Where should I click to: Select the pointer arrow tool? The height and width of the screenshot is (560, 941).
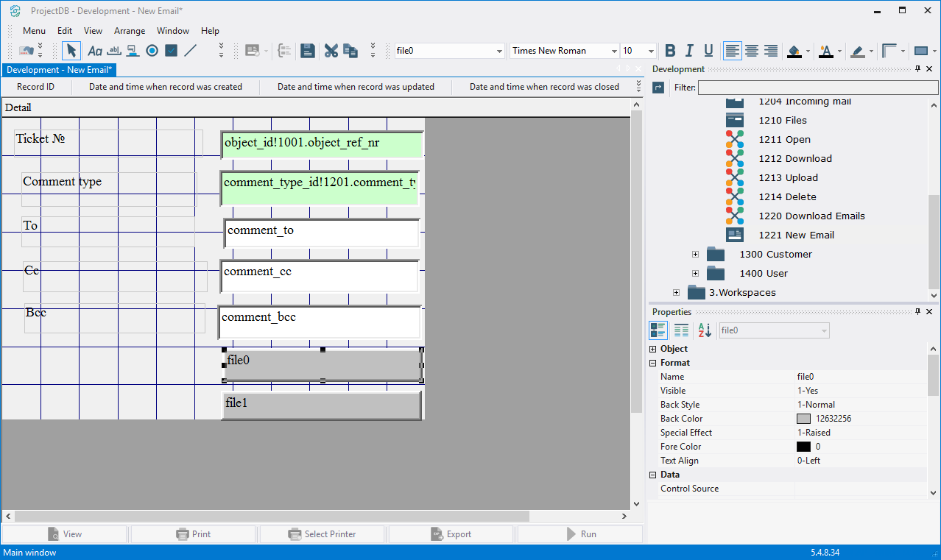tap(71, 51)
